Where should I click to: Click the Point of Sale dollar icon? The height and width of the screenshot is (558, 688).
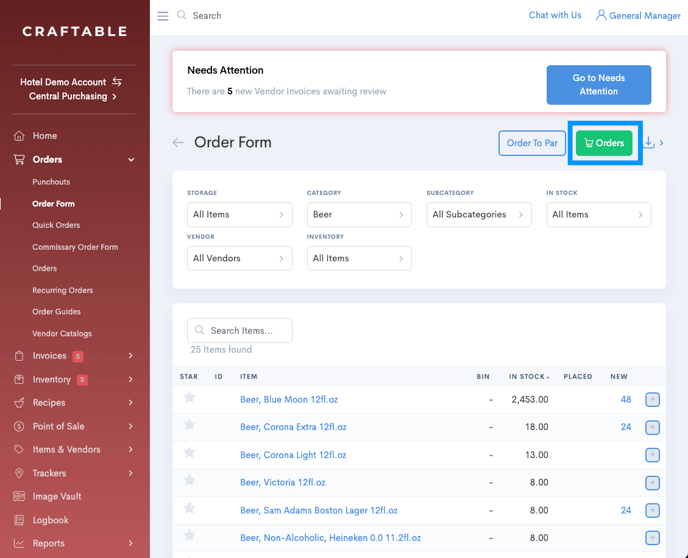(x=19, y=426)
